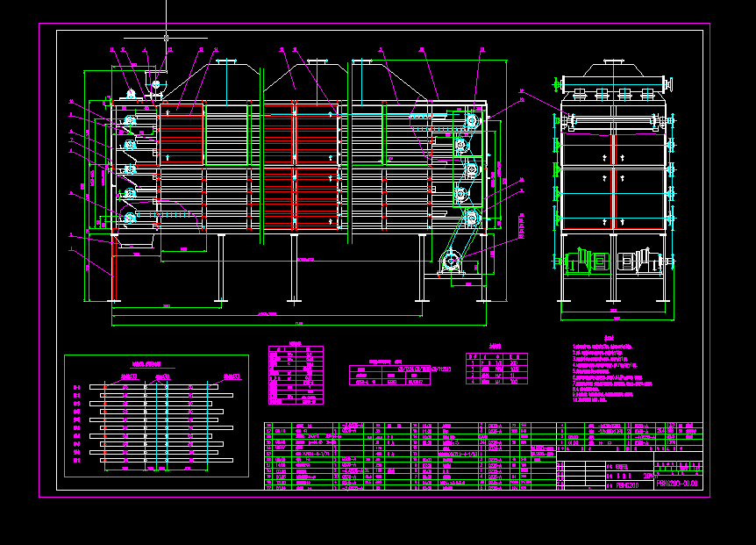Select the top right drive sprocket
This screenshot has width=756, height=545.
point(472,120)
